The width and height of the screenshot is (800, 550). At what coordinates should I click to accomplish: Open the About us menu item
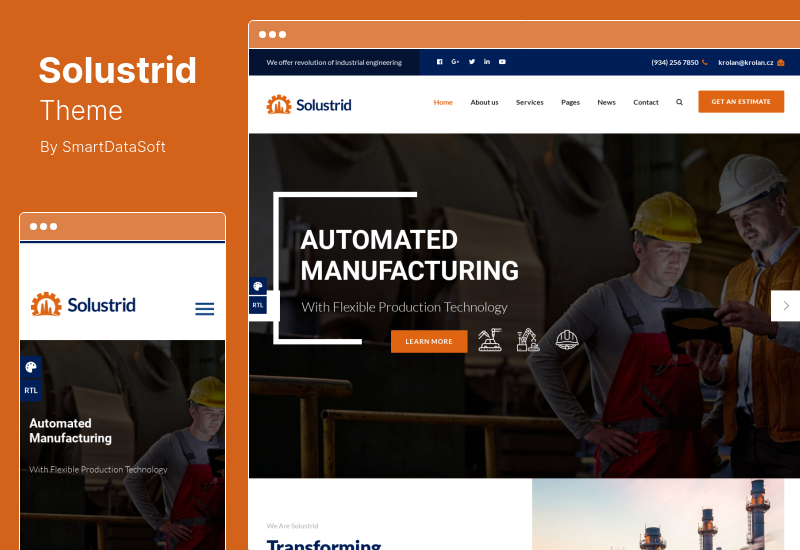[484, 102]
